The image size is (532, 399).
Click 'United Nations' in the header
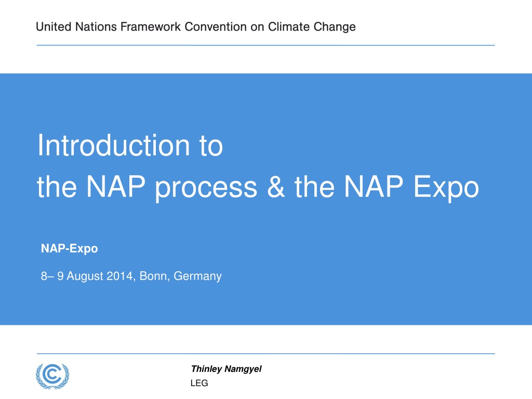[x=76, y=26]
